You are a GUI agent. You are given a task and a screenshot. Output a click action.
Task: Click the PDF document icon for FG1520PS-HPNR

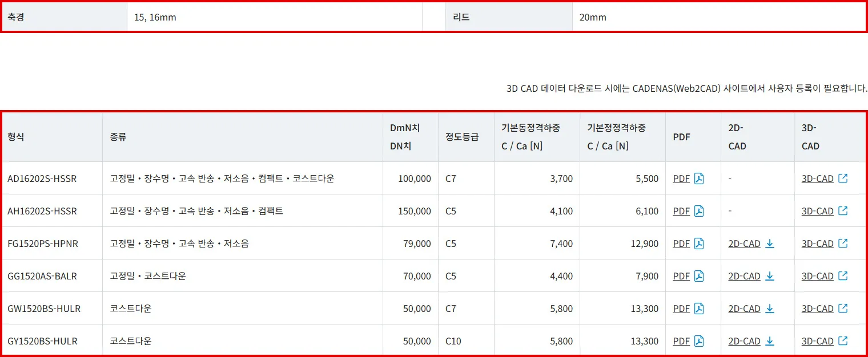coord(698,244)
